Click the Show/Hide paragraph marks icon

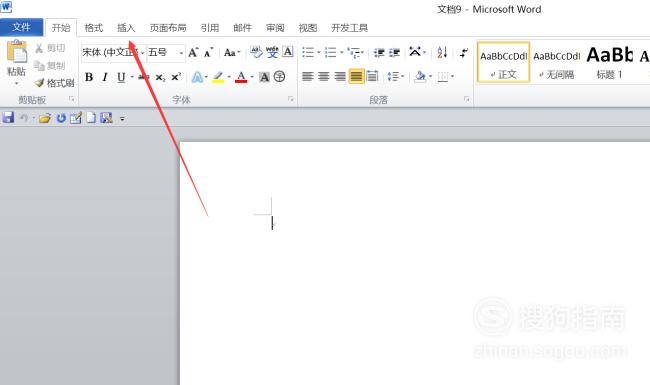(x=463, y=53)
